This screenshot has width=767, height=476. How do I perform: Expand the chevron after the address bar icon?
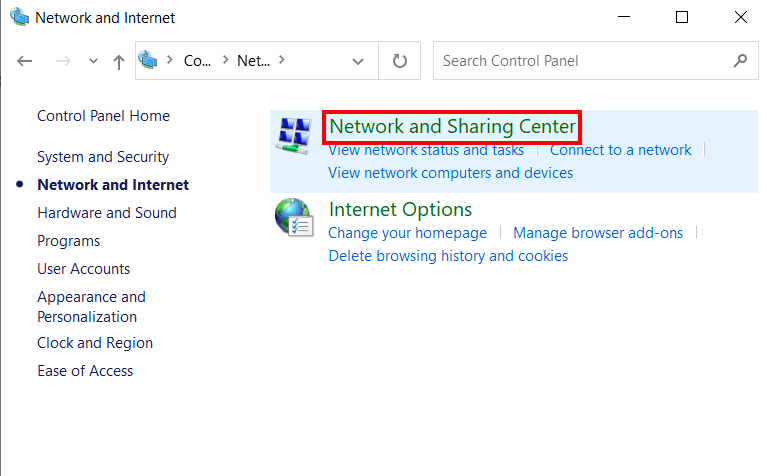(170, 60)
